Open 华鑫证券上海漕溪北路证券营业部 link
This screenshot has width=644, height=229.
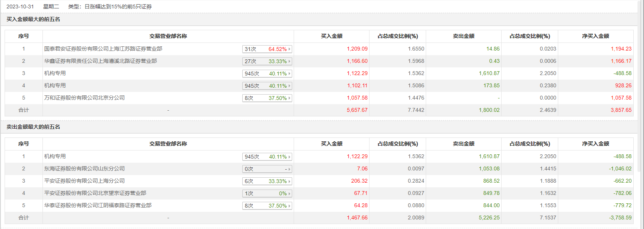pos(100,61)
